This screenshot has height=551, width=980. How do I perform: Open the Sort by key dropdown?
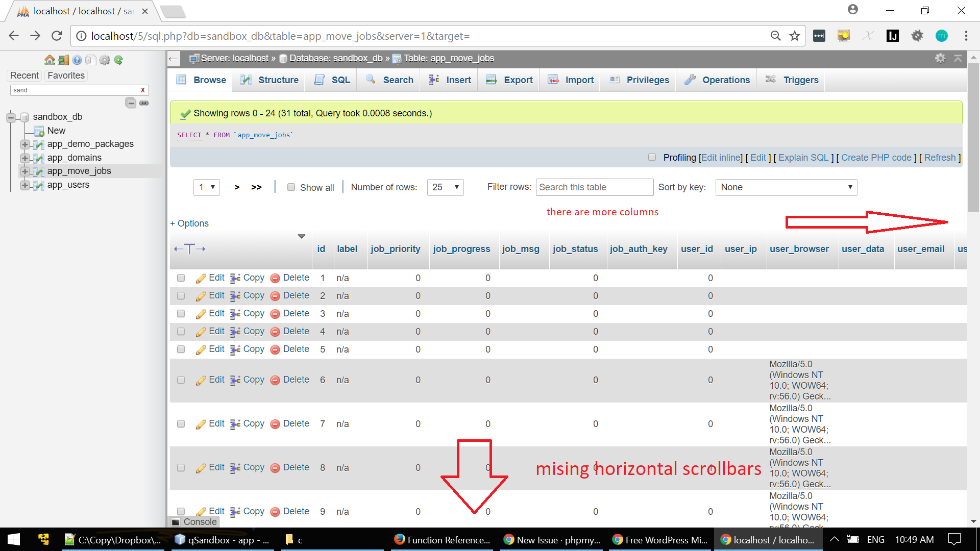tap(786, 187)
